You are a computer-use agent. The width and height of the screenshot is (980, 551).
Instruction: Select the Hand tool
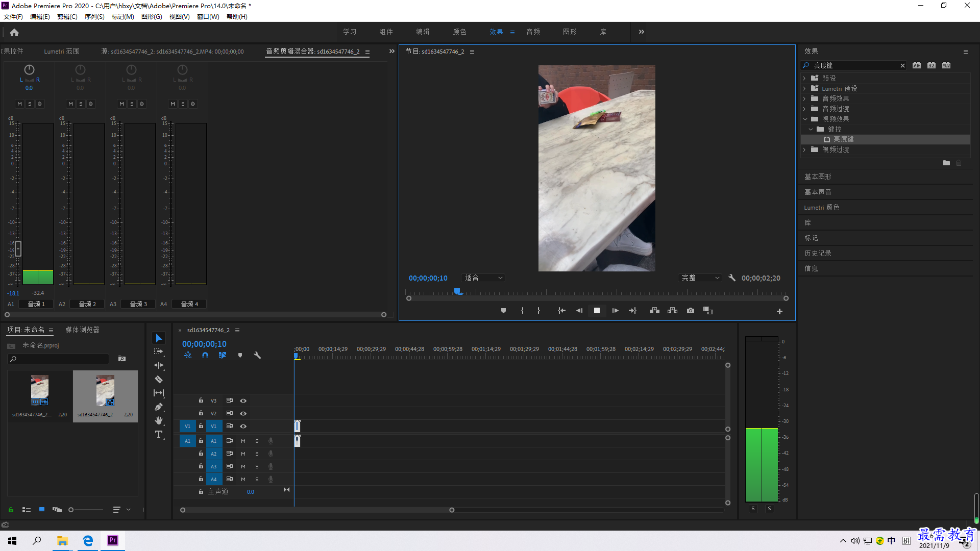click(159, 420)
